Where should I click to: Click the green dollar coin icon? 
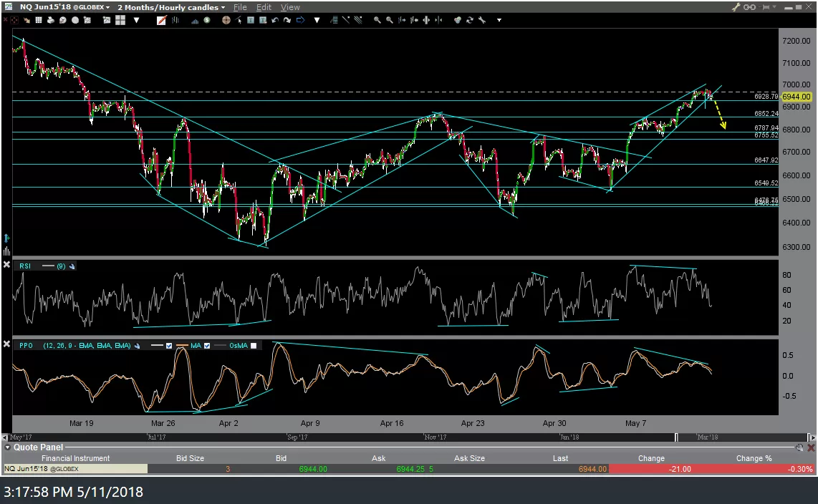(206, 20)
